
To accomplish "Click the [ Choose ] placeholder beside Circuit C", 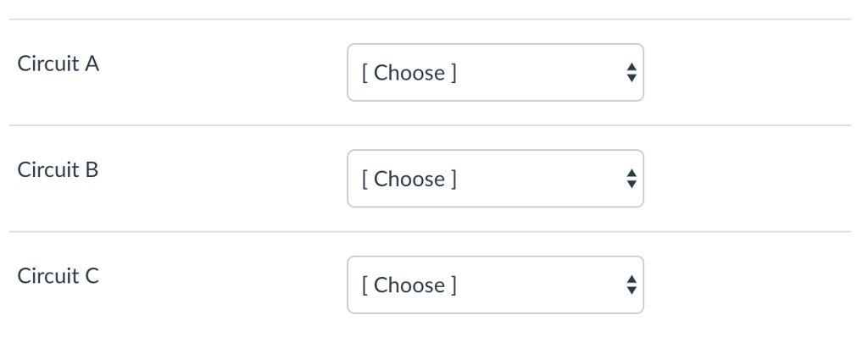I will click(409, 285).
